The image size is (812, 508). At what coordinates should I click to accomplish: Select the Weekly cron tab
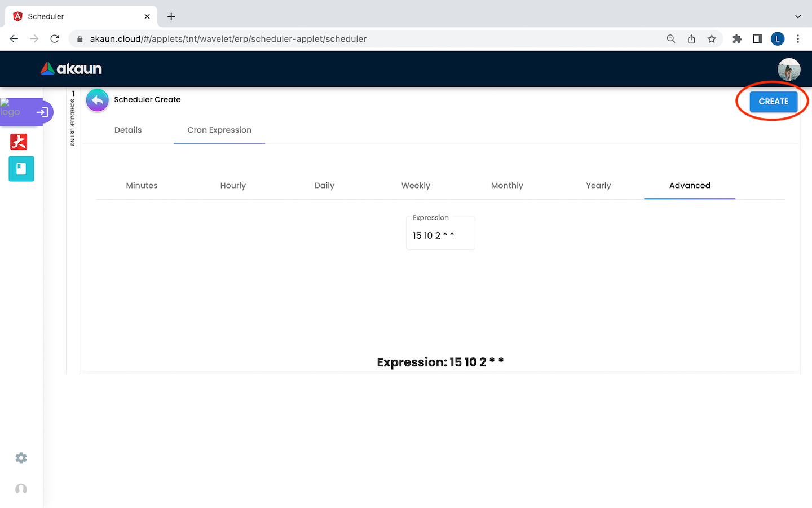[416, 185]
